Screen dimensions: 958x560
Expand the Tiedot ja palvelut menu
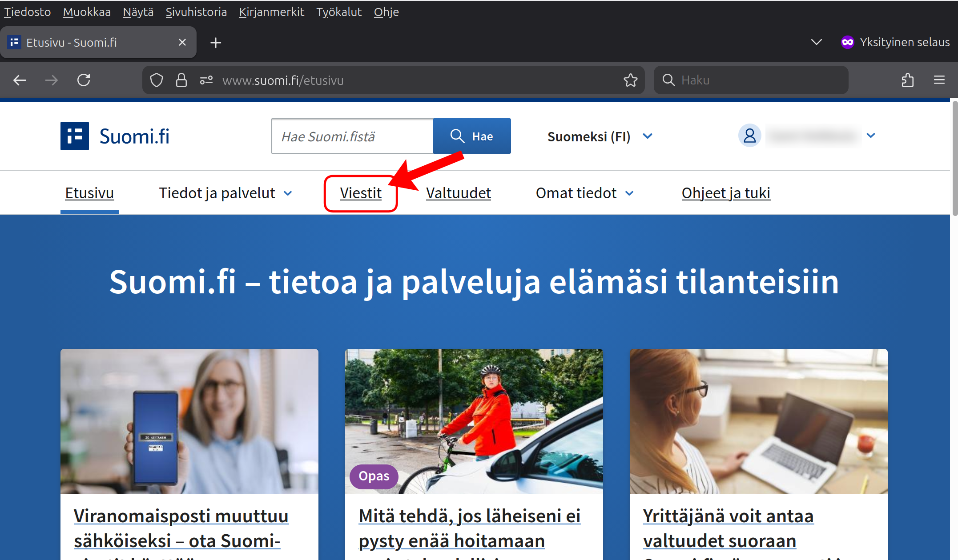(x=225, y=193)
